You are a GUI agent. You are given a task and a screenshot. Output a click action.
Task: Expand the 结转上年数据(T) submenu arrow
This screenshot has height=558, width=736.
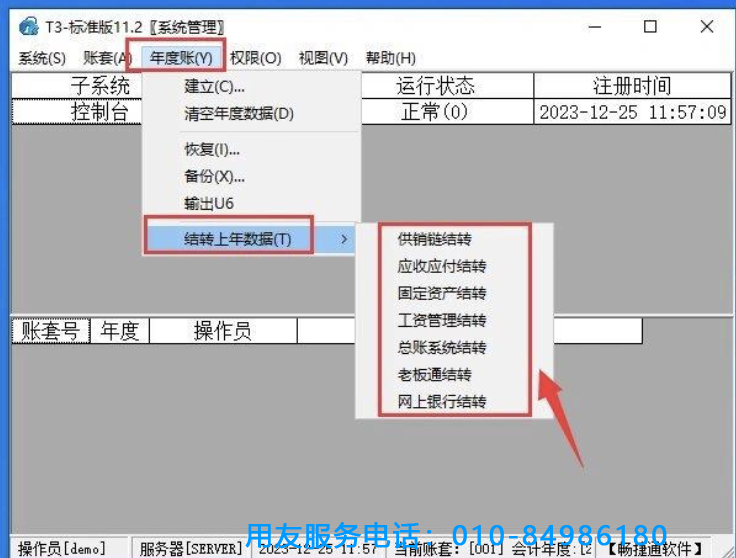345,239
